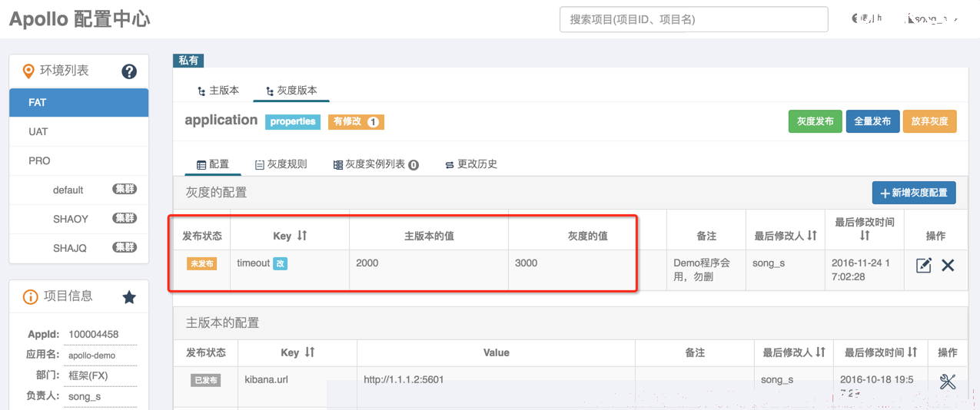
Task: Click the 改 tag next to timeout
Action: click(281, 263)
